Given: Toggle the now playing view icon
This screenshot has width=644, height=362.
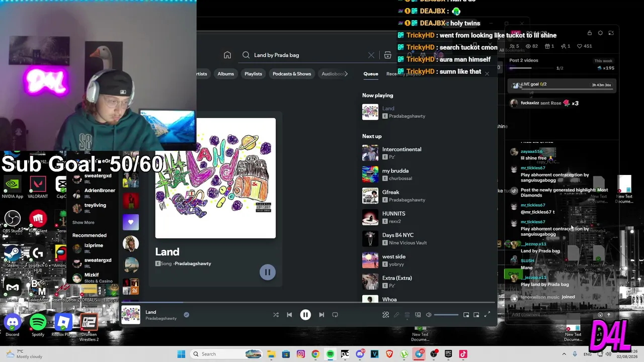Looking at the screenshot, I should click(x=476, y=315).
